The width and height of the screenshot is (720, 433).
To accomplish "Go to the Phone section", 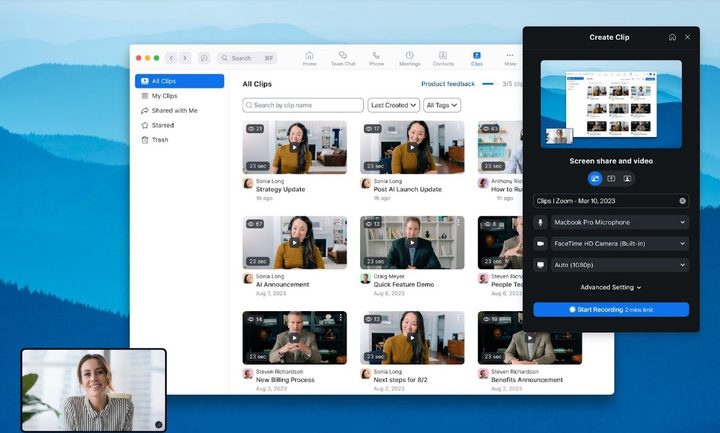I will [376, 57].
